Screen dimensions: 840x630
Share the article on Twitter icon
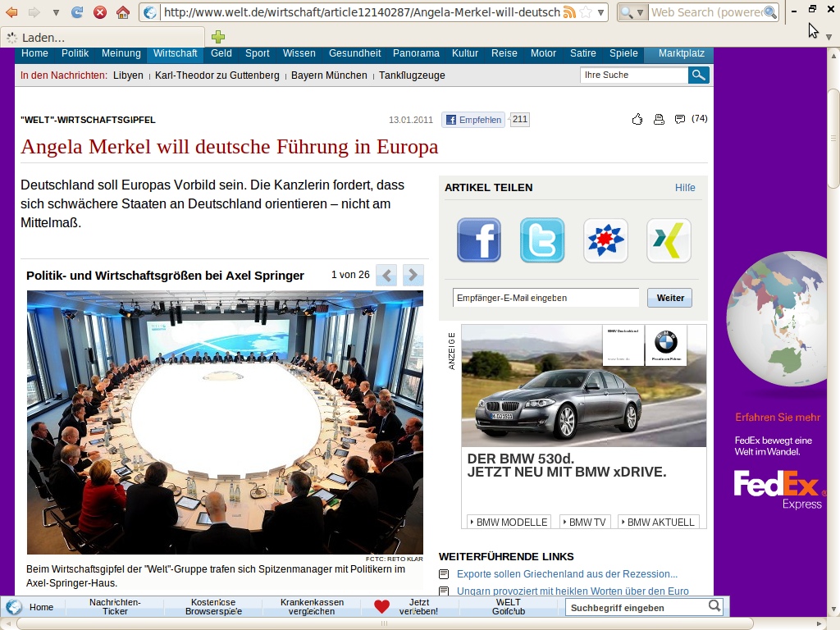[x=542, y=240]
